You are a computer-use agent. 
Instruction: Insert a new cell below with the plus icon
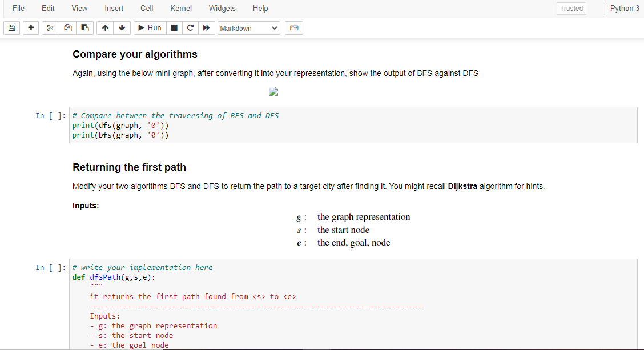31,27
